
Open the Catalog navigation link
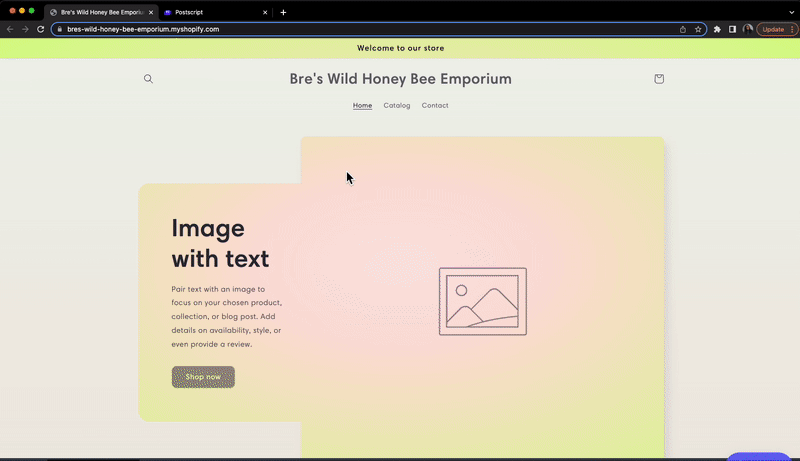tap(396, 106)
